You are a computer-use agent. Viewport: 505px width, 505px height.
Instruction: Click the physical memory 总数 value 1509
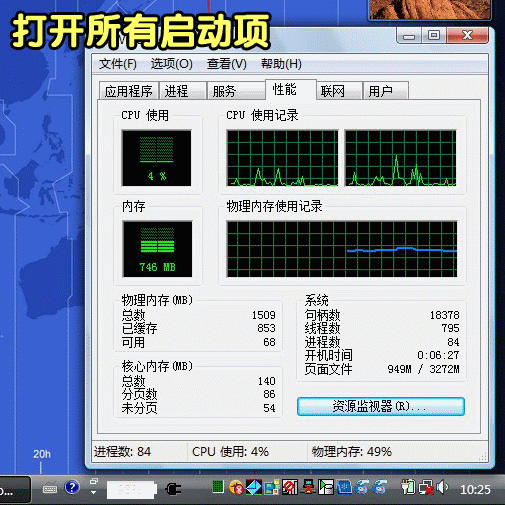[264, 315]
